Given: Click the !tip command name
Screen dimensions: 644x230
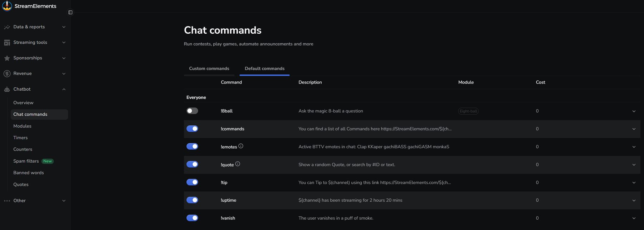Looking at the screenshot, I should 224,183.
